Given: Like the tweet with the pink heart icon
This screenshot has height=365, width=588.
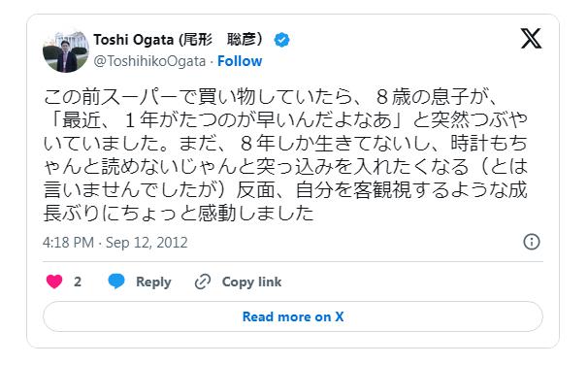Looking at the screenshot, I should 54,282.
